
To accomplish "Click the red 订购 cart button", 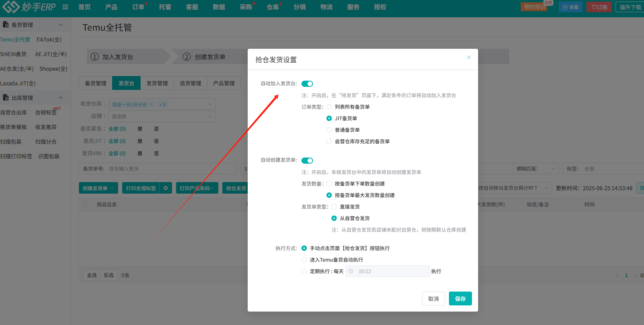I will pos(599,7).
